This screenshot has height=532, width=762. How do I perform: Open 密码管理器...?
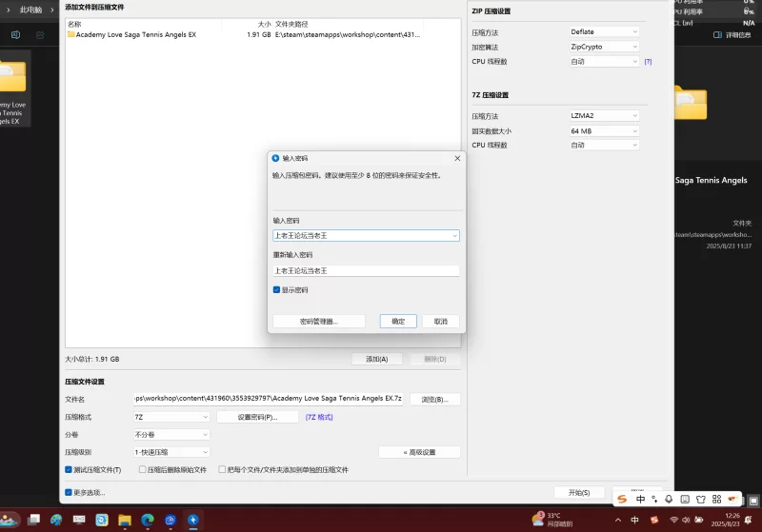(319, 322)
